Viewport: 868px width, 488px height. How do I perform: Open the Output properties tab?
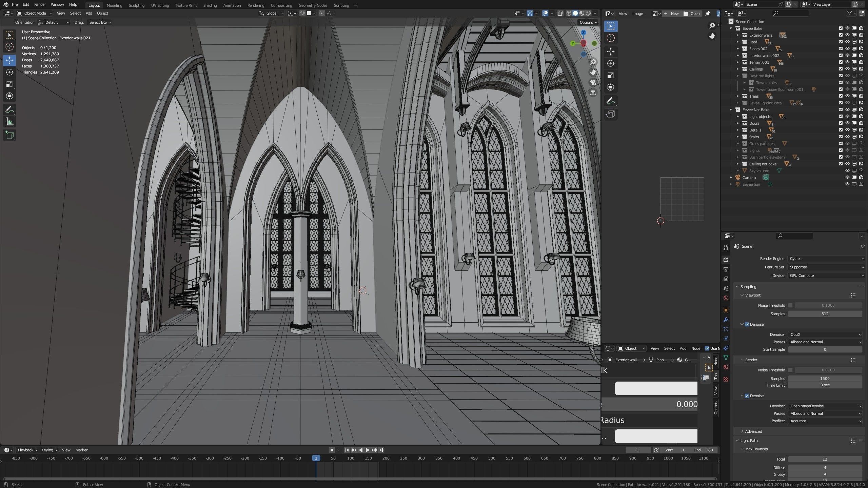(x=726, y=269)
